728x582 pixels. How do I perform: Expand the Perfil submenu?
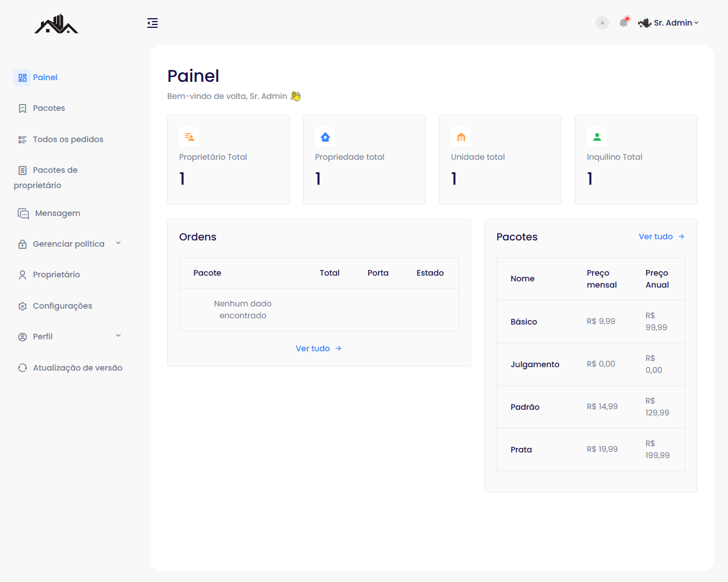pyautogui.click(x=69, y=336)
